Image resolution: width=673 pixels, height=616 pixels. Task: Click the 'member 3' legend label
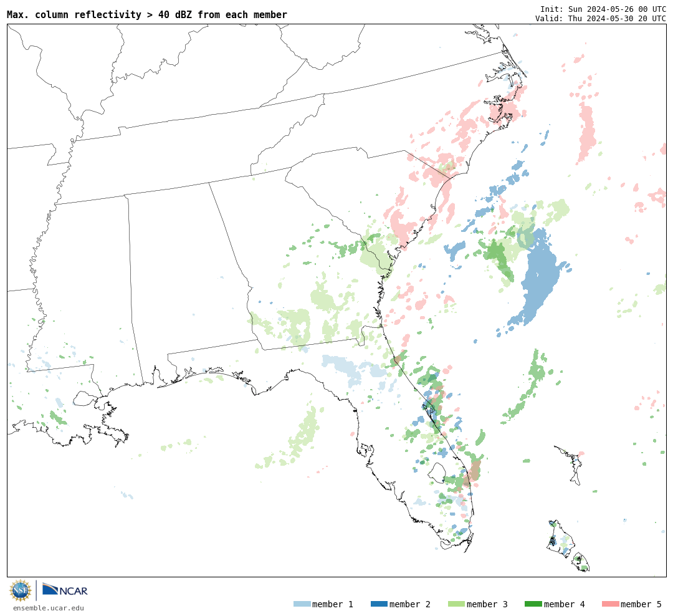pos(487,604)
